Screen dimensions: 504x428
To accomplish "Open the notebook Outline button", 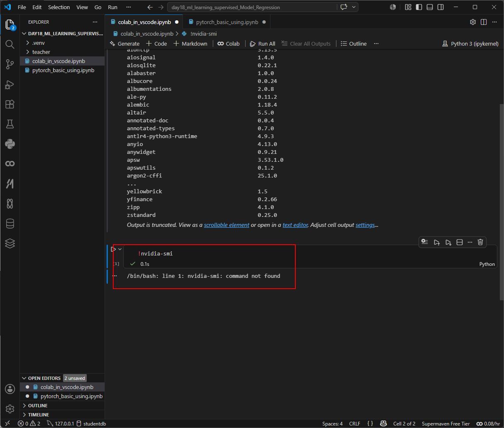I will point(354,44).
